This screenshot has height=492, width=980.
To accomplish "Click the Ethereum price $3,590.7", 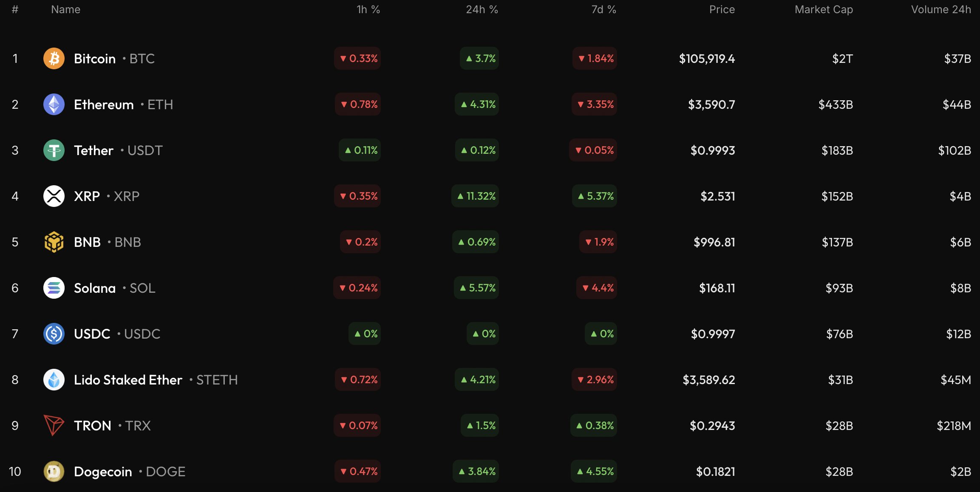I will coord(711,105).
